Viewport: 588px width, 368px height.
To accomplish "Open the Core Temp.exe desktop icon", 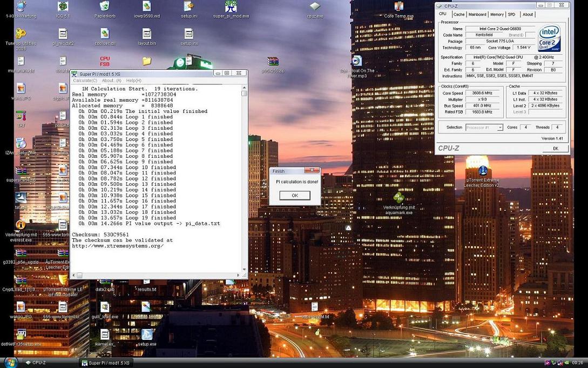I will [398, 10].
